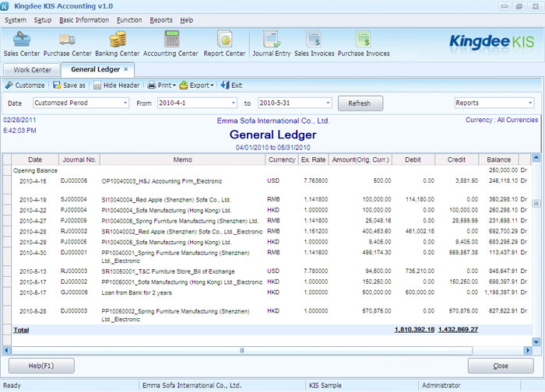Open the Setup menu
This screenshot has height=392, width=545.
point(43,20)
